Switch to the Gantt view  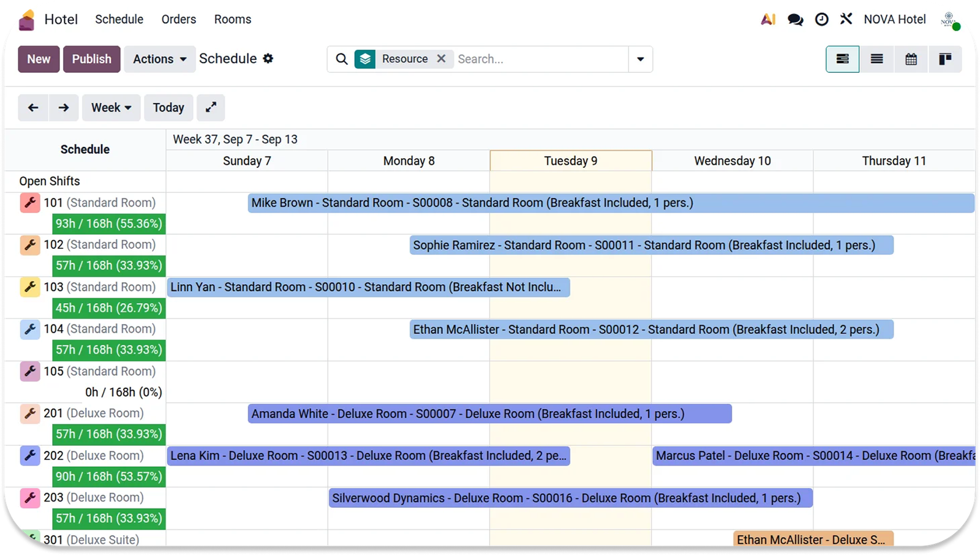(842, 59)
